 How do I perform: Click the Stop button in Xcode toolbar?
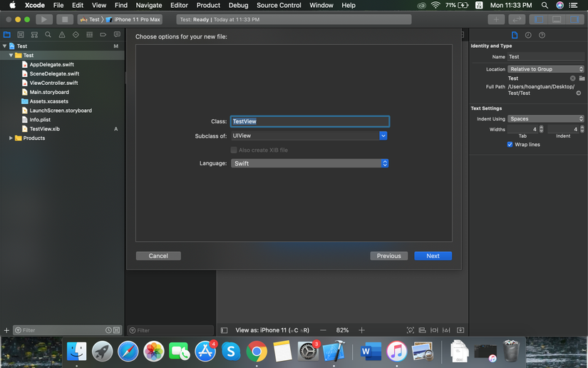click(x=64, y=19)
